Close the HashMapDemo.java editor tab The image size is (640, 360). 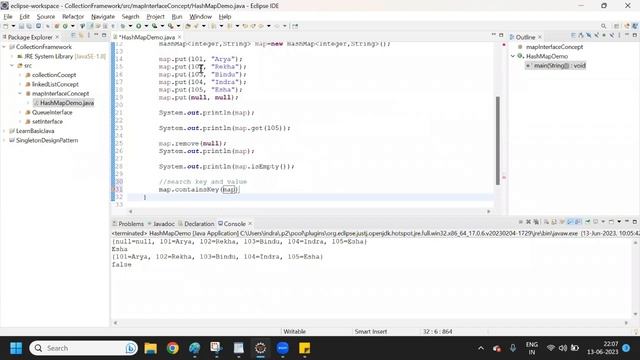tap(180, 37)
